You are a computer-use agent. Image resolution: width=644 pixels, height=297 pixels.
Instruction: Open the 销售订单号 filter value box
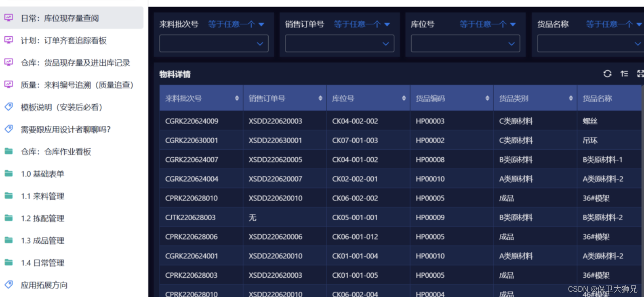[x=339, y=44]
